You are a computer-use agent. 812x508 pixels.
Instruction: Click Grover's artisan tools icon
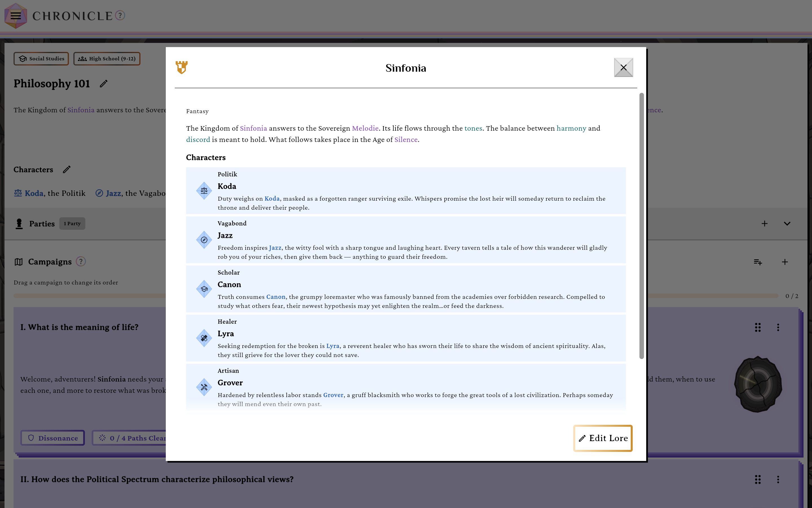[x=204, y=387]
